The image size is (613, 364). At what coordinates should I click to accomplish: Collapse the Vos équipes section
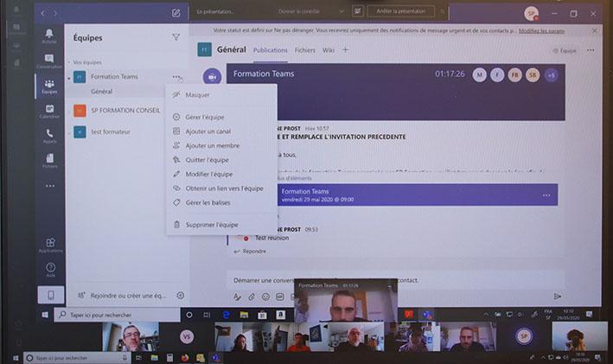69,62
